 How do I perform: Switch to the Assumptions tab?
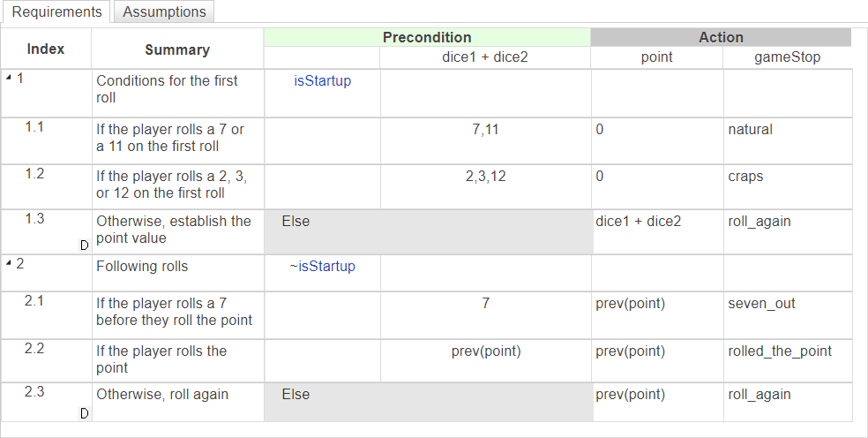pos(164,11)
